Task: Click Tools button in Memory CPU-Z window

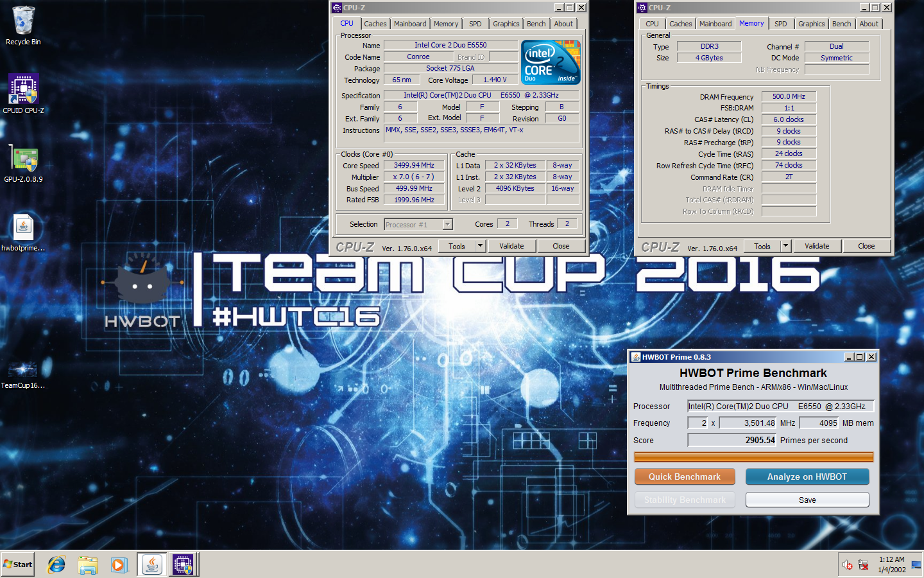Action: [x=762, y=246]
